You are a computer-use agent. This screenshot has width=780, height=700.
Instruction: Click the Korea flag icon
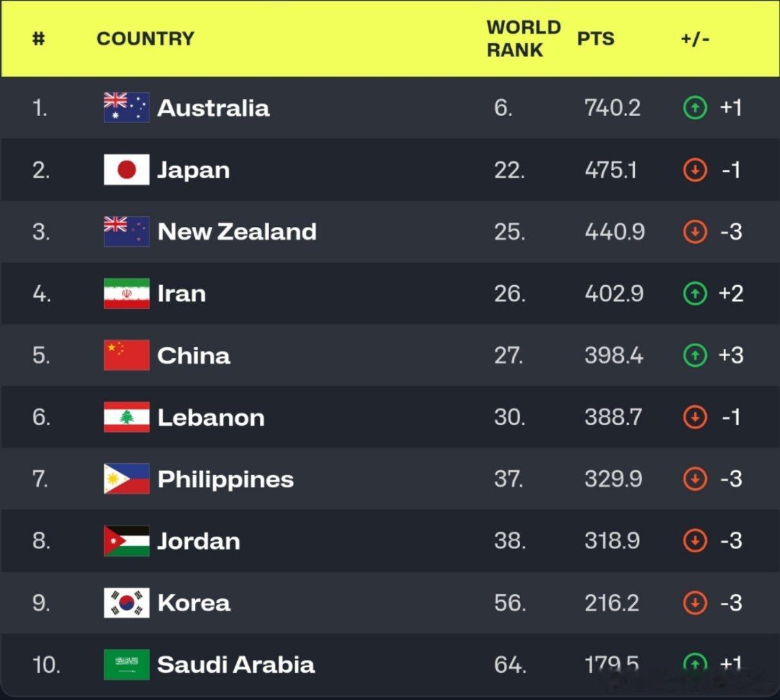126,603
